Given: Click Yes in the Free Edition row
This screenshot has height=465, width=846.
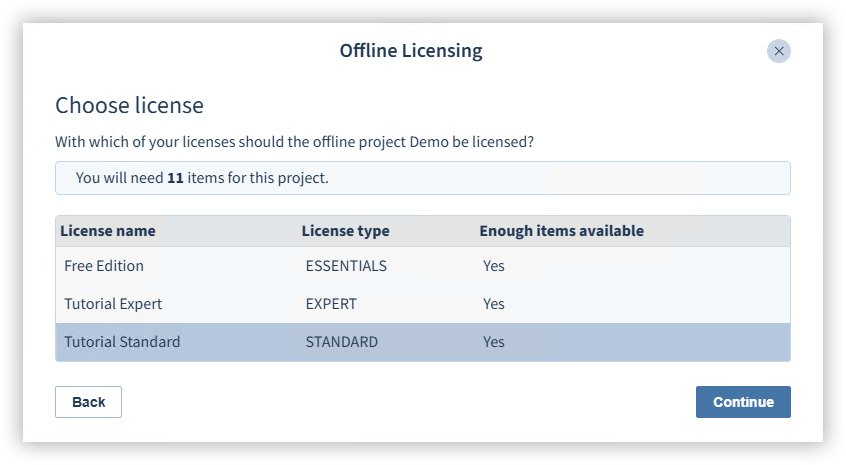Looking at the screenshot, I should (494, 266).
